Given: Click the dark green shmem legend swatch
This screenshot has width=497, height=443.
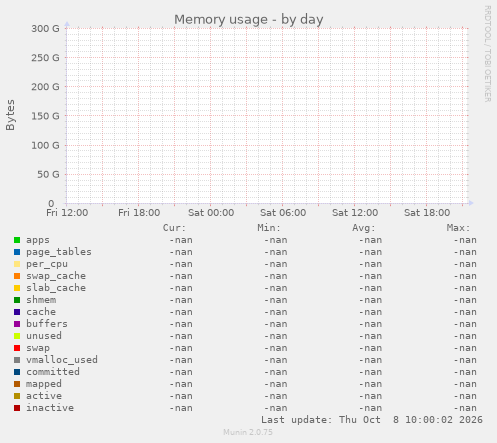Looking at the screenshot, I should (17, 300).
